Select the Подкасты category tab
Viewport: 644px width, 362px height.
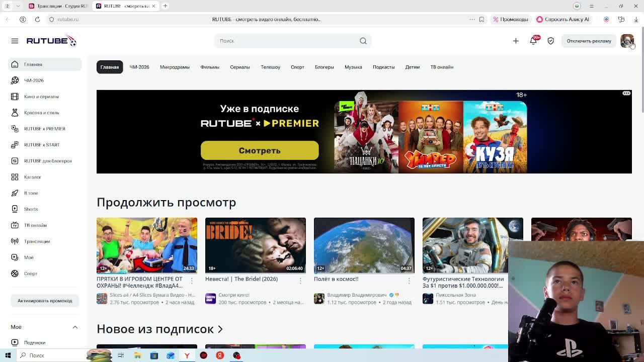coord(383,67)
